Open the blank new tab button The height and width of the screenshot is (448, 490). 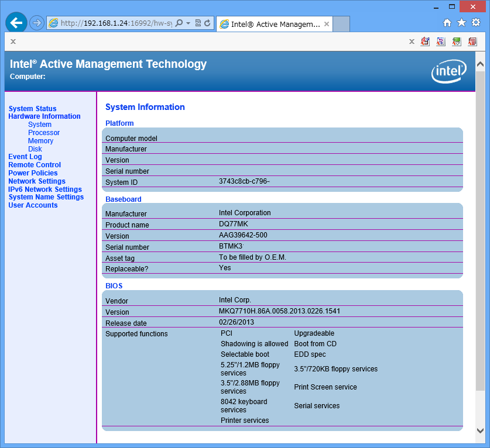(341, 24)
